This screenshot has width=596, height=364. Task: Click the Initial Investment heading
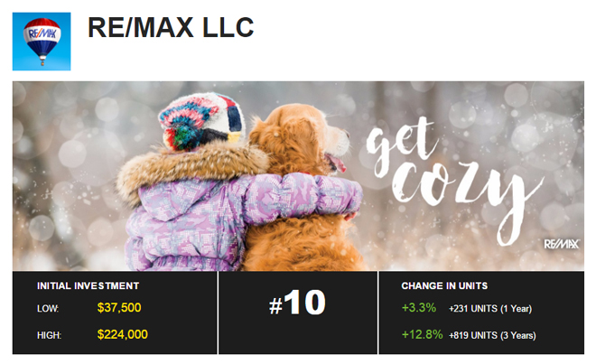click(88, 285)
